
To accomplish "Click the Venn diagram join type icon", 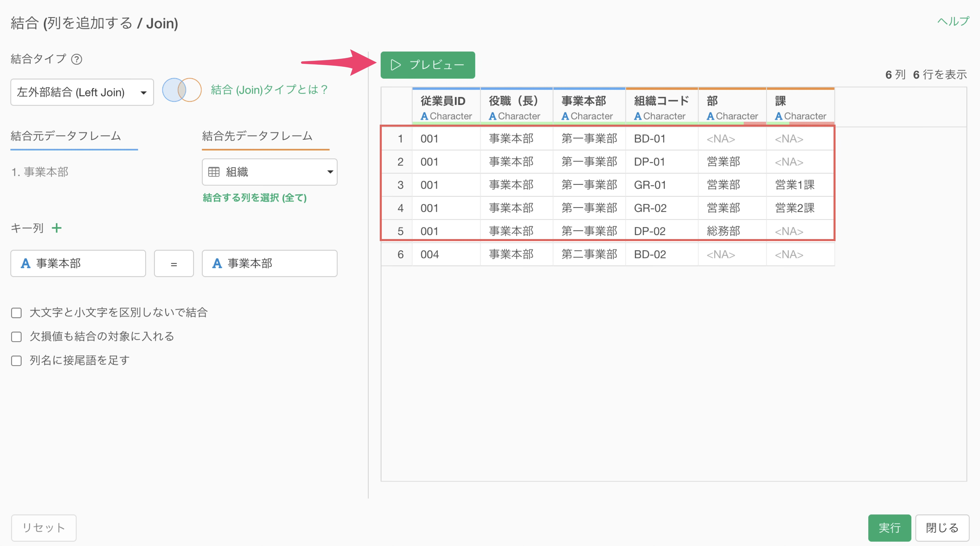I will click(x=181, y=90).
